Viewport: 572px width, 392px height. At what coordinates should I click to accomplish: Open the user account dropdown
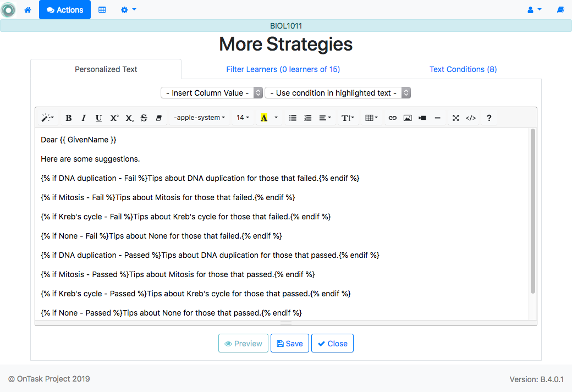coord(535,10)
